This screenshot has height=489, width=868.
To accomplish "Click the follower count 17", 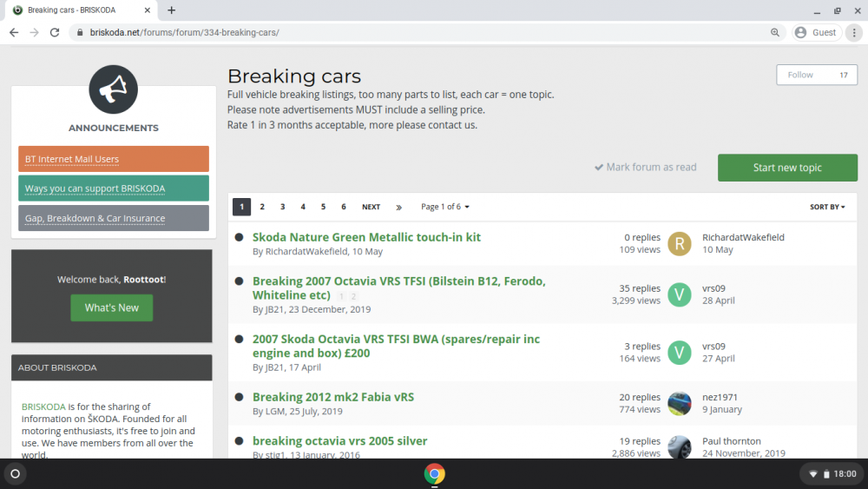I will (x=843, y=75).
